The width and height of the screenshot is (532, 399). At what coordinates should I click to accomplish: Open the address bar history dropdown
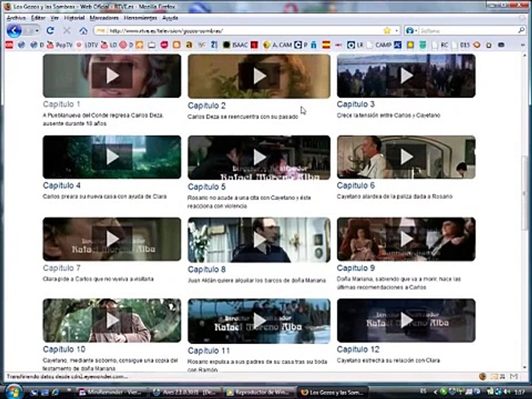[397, 31]
